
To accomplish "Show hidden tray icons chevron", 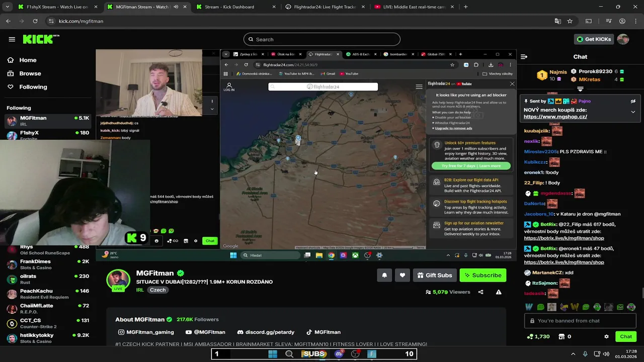I will [x=573, y=354].
